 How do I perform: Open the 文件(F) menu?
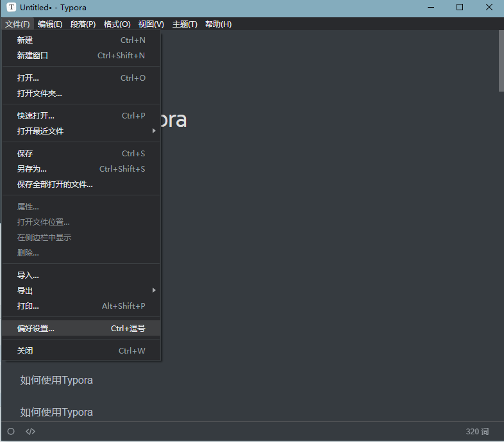(x=17, y=24)
